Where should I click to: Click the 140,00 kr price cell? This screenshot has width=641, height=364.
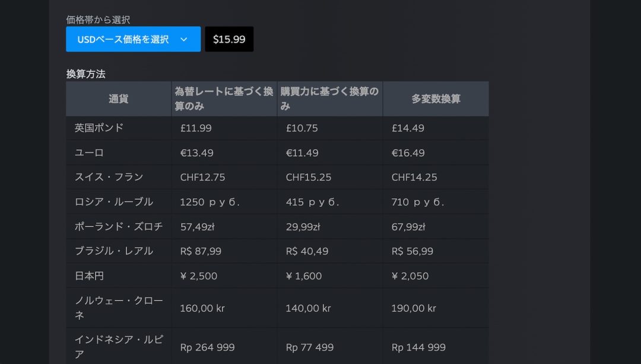click(307, 308)
